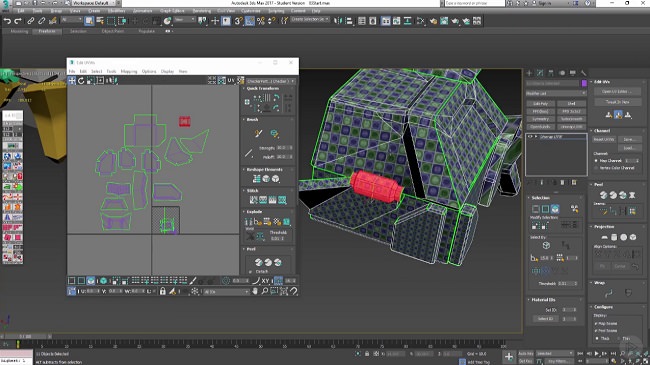The image size is (650, 365).
Task: Click the Redo arrow in main toolbar
Action: coord(18,21)
